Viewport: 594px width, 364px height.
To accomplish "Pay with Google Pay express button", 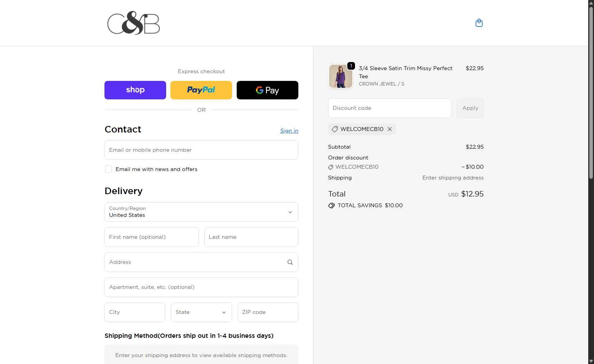I will click(x=268, y=90).
